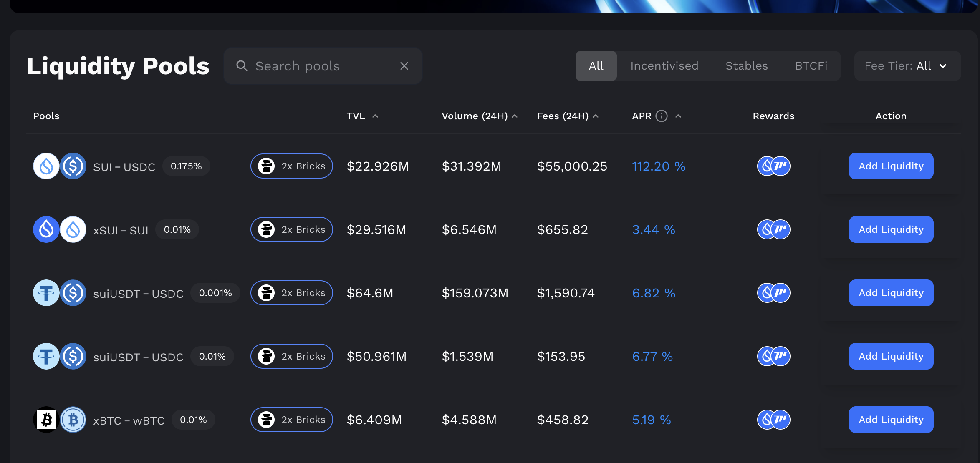Screen dimensions: 980x463
Task: Sort by Fees (24H) column
Action: click(596, 116)
